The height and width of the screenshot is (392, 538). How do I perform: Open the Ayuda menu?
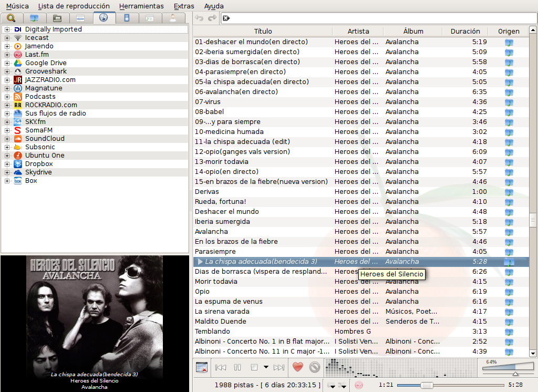tap(214, 6)
